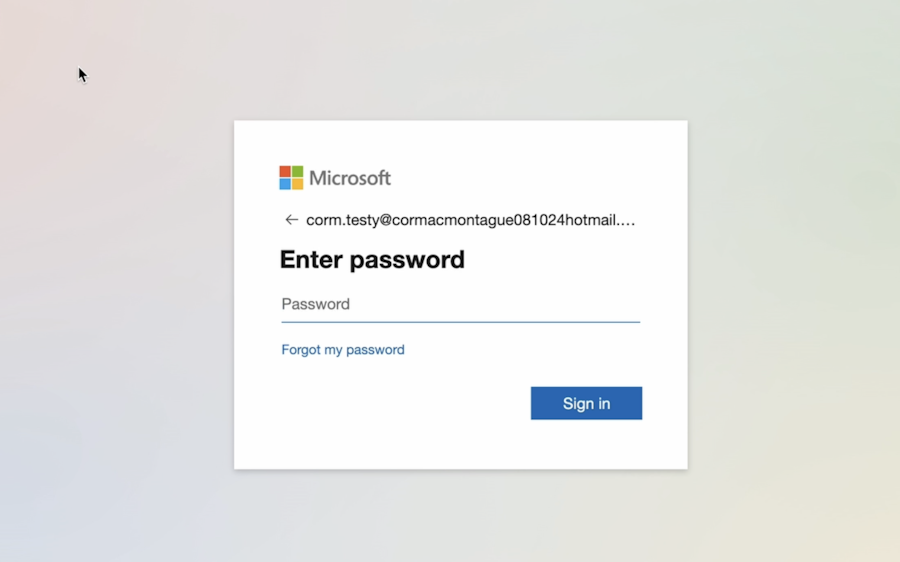Screen dimensions: 900x562
Task: Click the green square in Microsoft logo
Action: coord(297,172)
